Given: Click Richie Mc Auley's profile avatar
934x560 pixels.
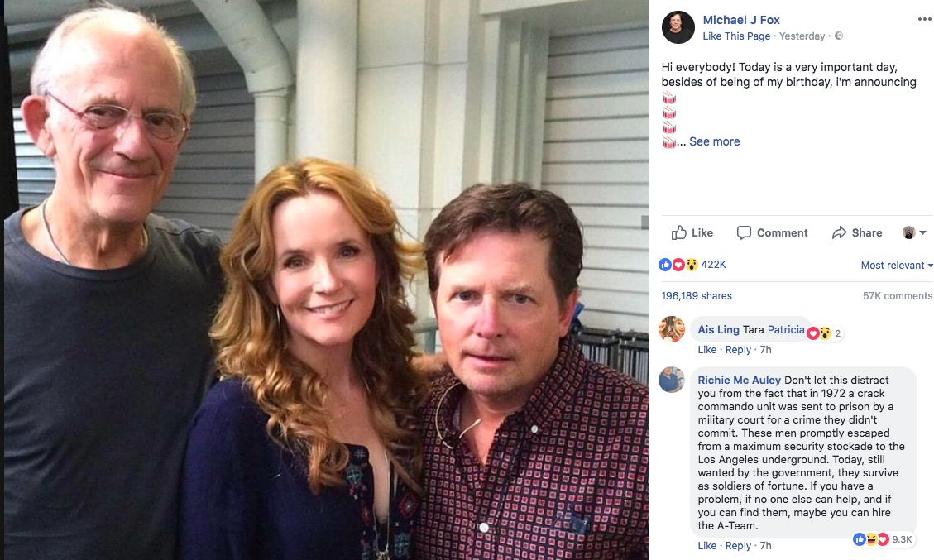Looking at the screenshot, I should 672,380.
